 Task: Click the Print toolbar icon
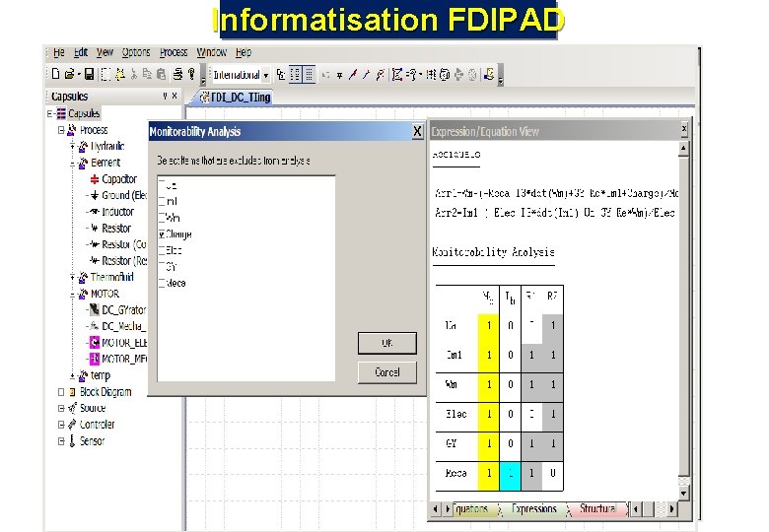177,74
